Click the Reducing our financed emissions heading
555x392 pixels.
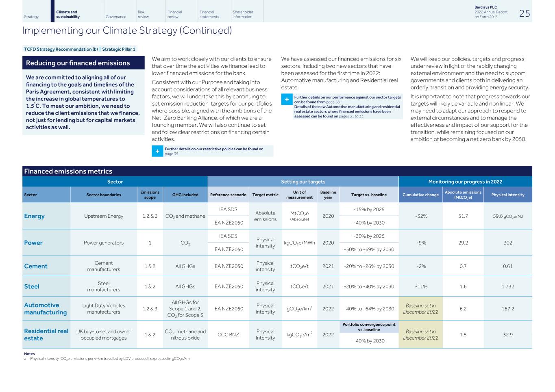coord(78,63)
